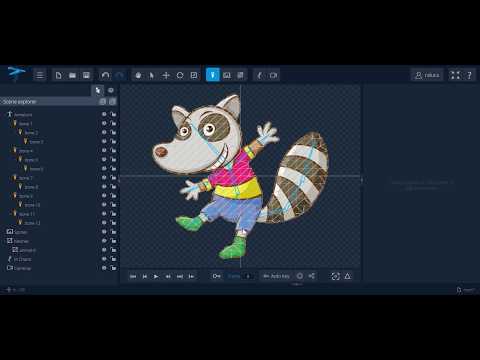
Task: Jump to last frame
Action: coord(180,276)
